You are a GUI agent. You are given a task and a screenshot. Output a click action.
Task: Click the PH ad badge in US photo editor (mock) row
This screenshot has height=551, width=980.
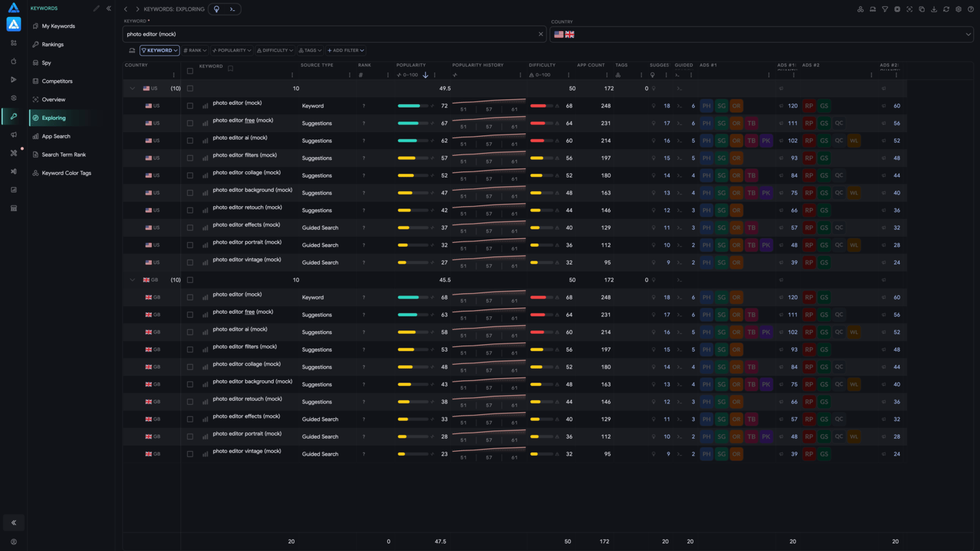point(706,106)
